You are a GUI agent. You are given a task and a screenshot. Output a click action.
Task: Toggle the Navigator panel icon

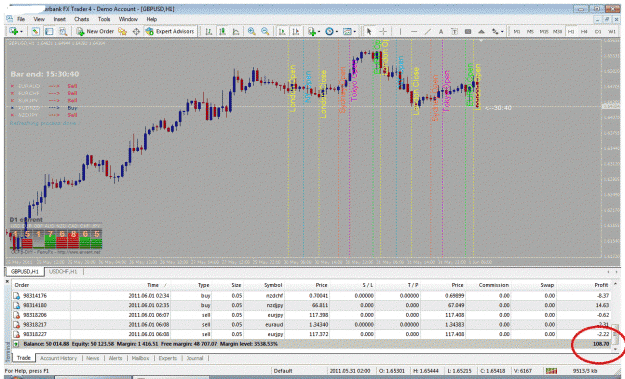coord(49,31)
